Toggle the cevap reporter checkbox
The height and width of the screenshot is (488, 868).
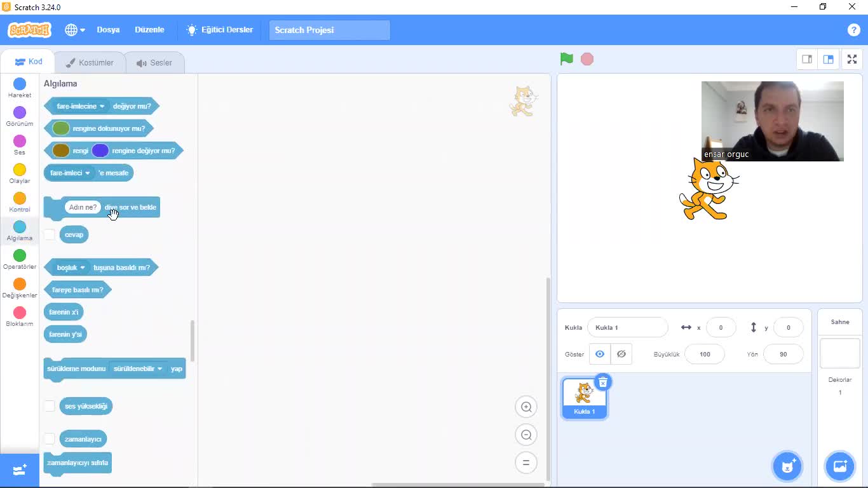coord(50,234)
